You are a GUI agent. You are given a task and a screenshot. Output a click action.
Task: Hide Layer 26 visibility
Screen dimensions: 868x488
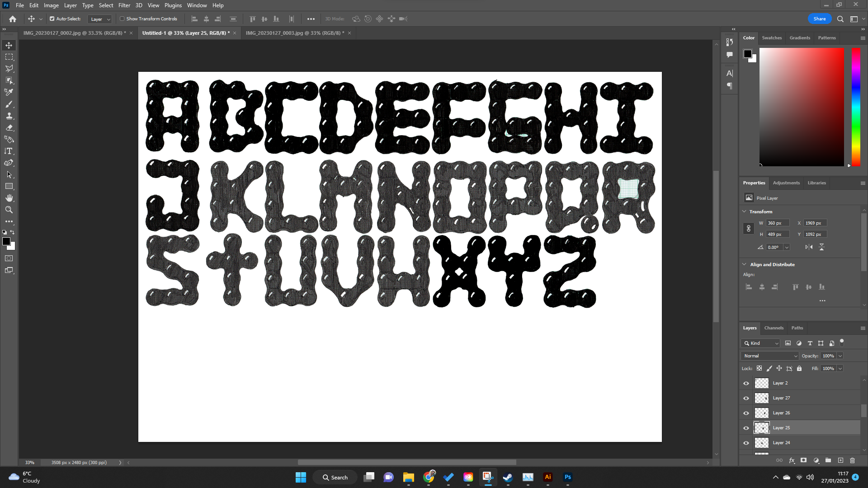coord(746,413)
